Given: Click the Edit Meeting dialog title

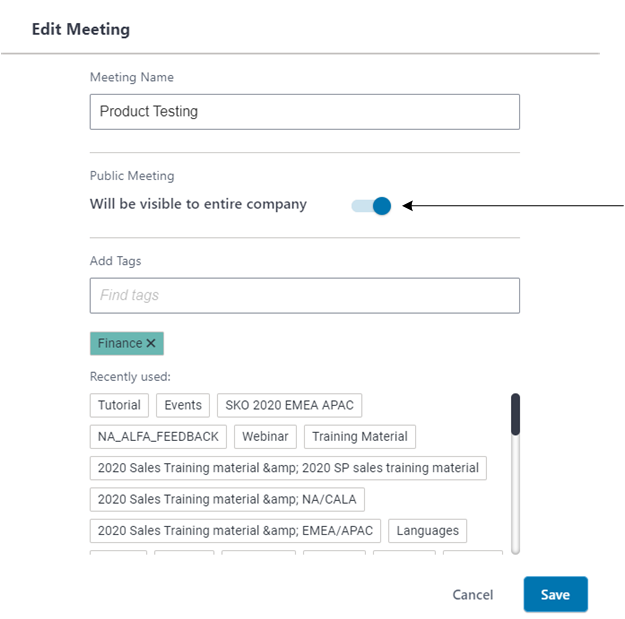Looking at the screenshot, I should (x=81, y=29).
